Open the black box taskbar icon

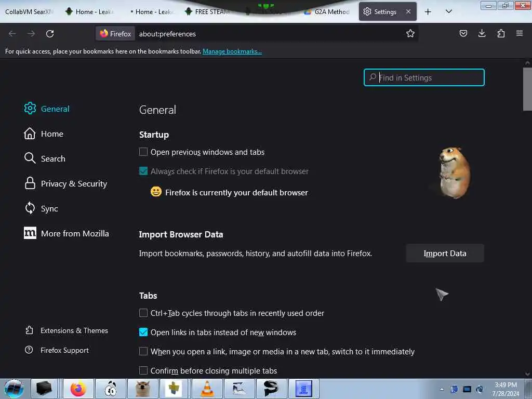pos(44,389)
